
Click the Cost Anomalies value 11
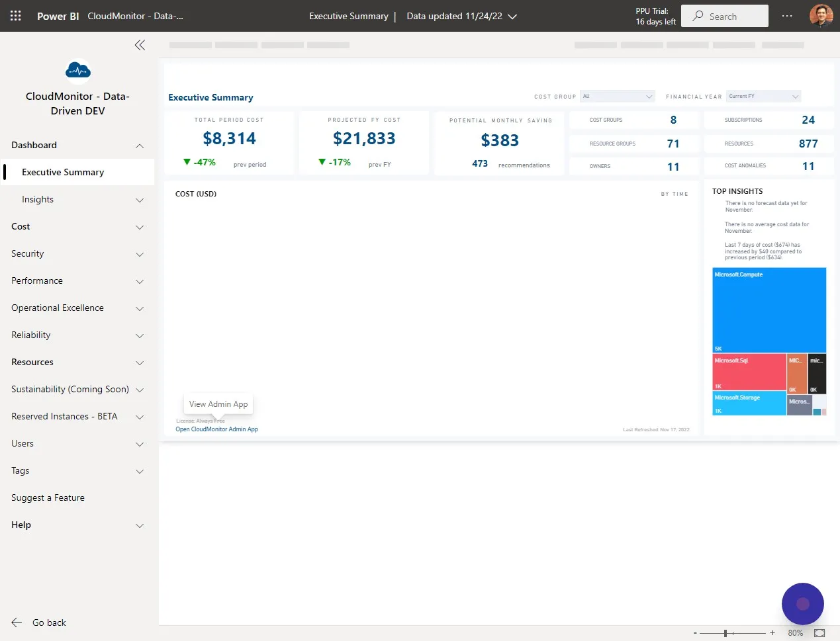[x=808, y=166]
